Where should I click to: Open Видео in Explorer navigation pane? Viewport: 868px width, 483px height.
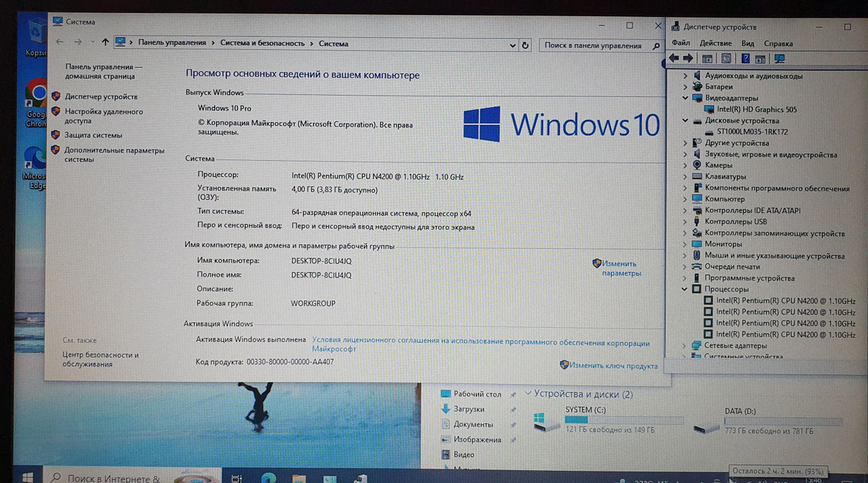[464, 455]
